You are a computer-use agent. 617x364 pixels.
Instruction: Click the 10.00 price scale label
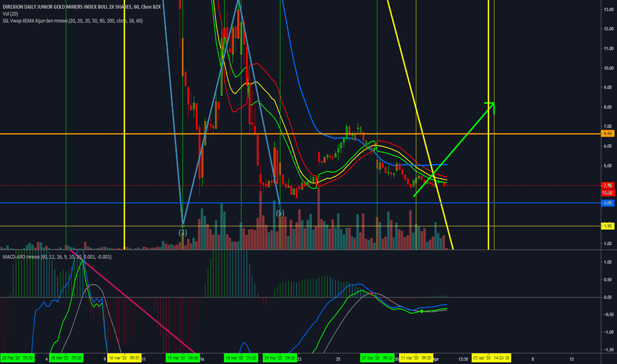[x=608, y=68]
